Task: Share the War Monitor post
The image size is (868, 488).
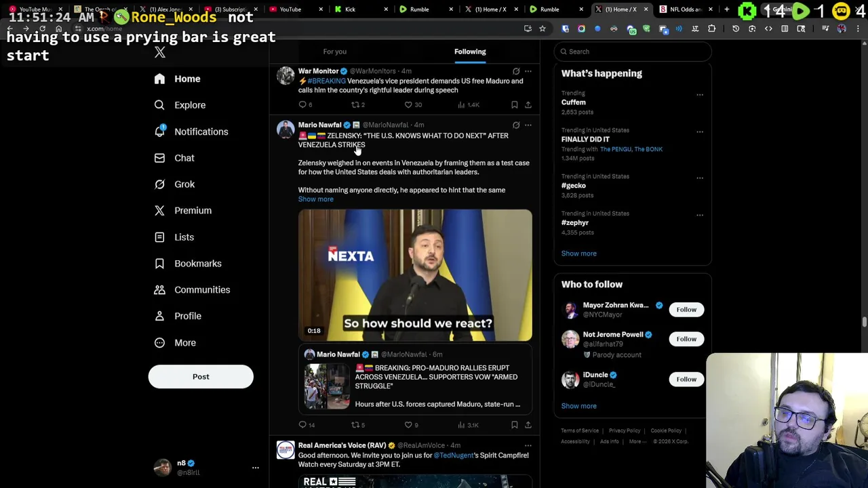Action: click(x=528, y=105)
